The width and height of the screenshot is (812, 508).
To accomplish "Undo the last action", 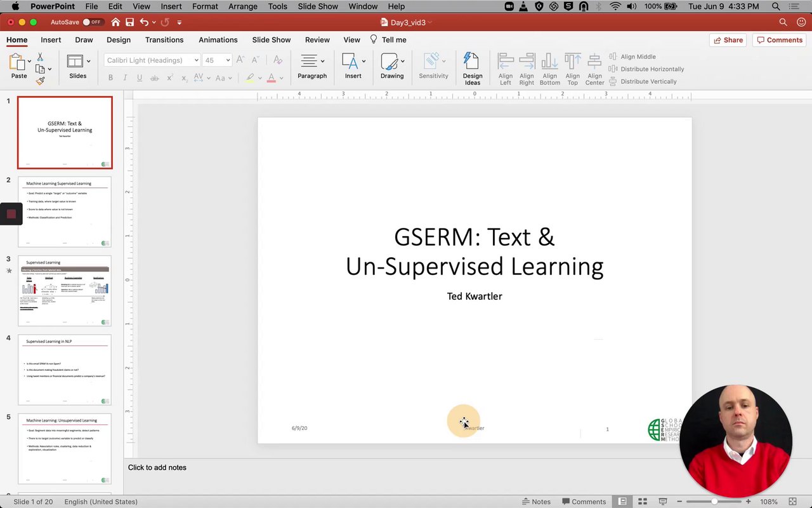I will tap(144, 22).
